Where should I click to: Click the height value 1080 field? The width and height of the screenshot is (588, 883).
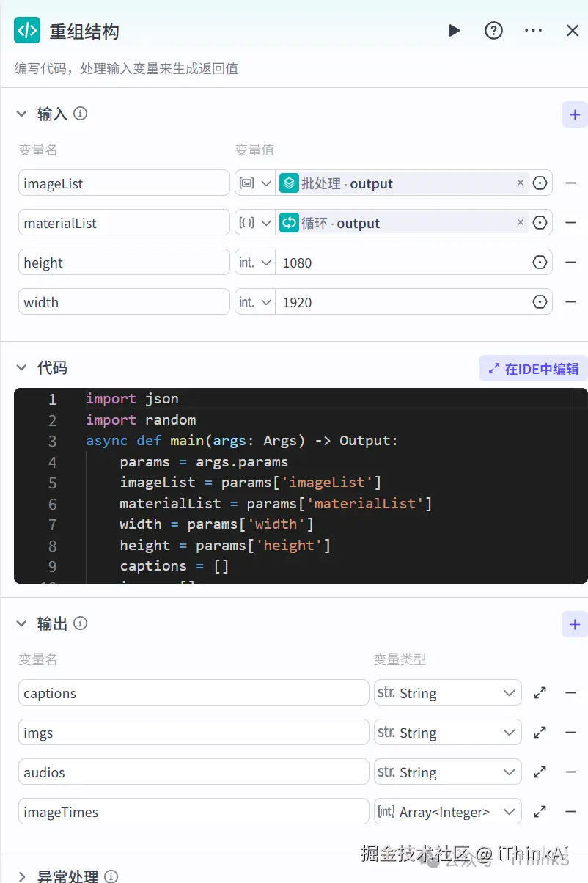click(402, 263)
